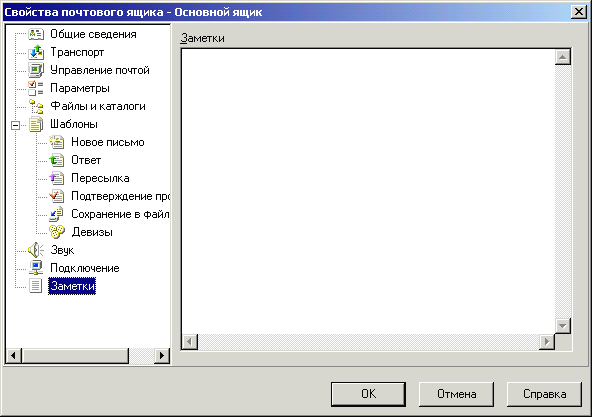
Task: Click the Сохранение в файл icon
Action: click(57, 214)
